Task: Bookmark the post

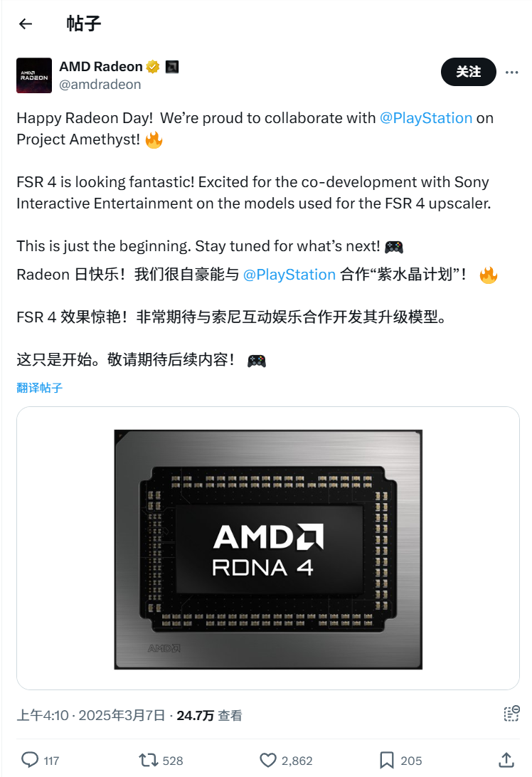Action: click(x=387, y=760)
